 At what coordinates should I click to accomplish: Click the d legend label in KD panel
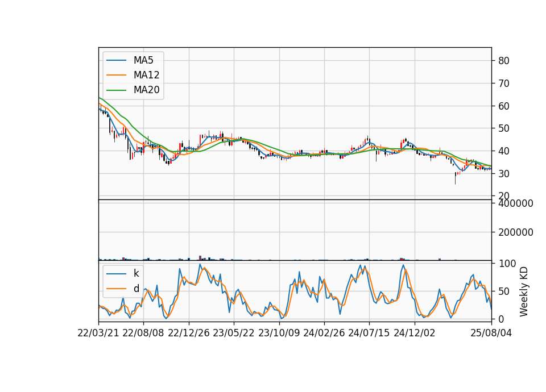tap(136, 289)
